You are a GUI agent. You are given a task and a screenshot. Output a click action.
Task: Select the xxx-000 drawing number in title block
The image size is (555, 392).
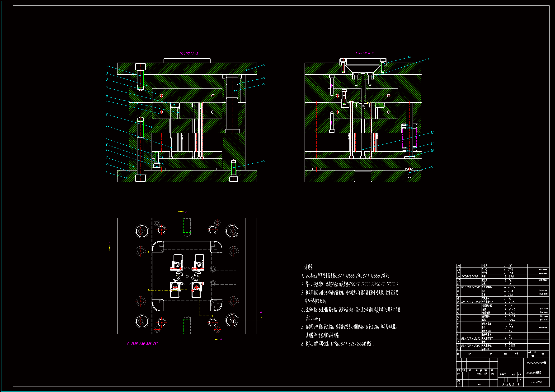click(536, 382)
